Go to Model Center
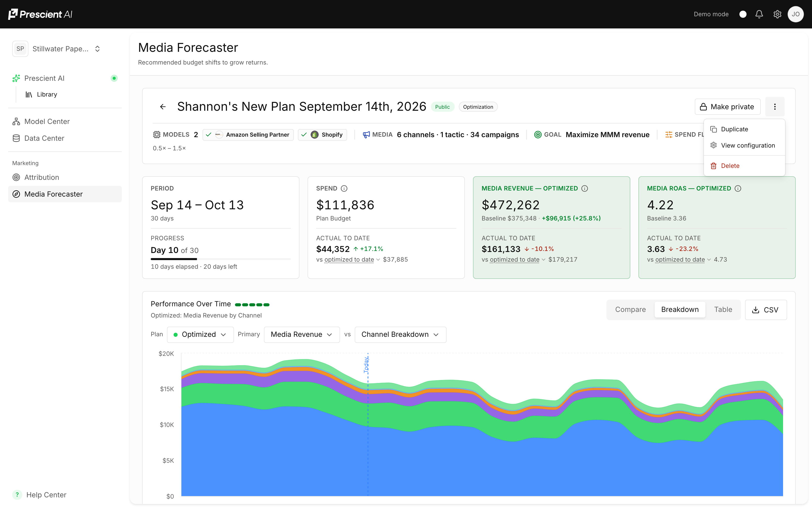812x508 pixels. [65, 121]
